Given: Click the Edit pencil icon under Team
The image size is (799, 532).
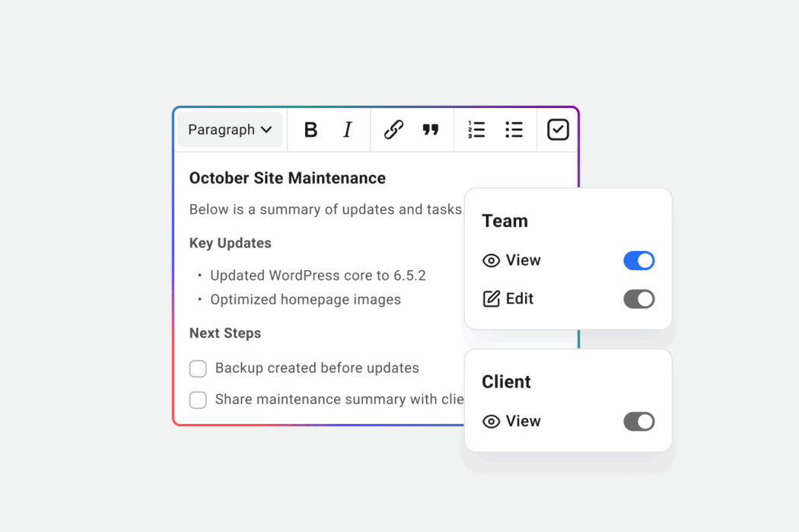Looking at the screenshot, I should pyautogui.click(x=491, y=298).
